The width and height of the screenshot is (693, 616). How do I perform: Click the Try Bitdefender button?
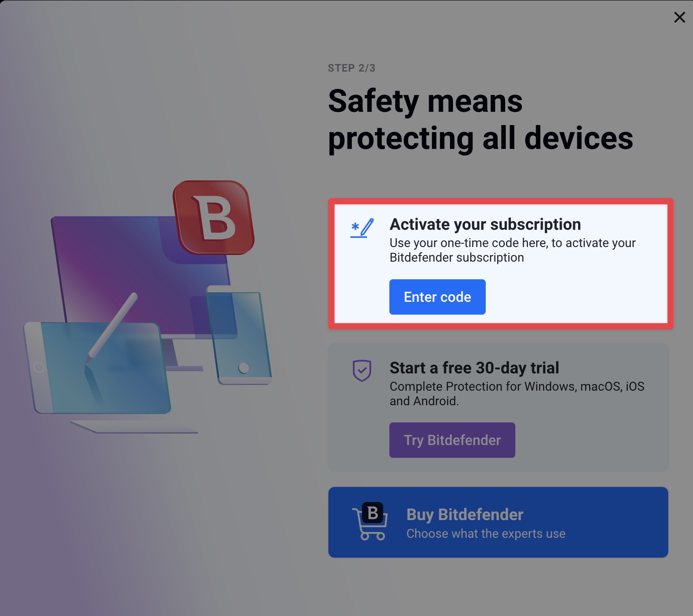click(x=452, y=440)
